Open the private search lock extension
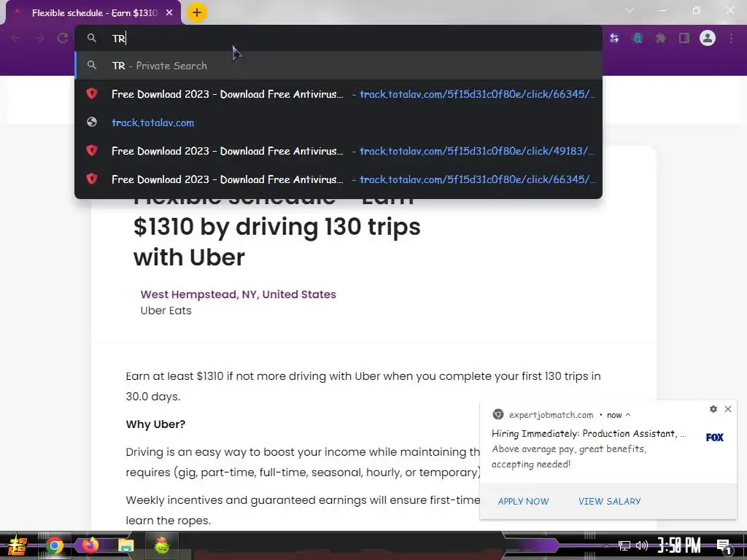 pyautogui.click(x=638, y=38)
